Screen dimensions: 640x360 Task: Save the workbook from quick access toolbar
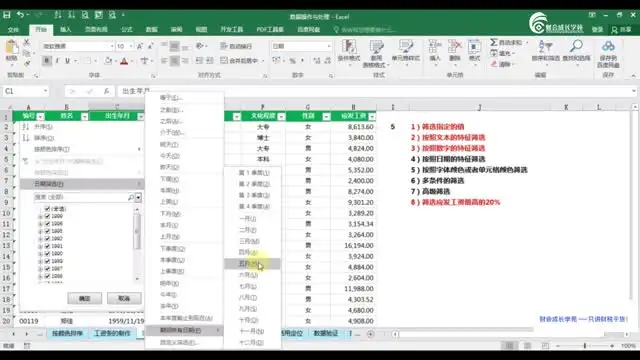7,15
